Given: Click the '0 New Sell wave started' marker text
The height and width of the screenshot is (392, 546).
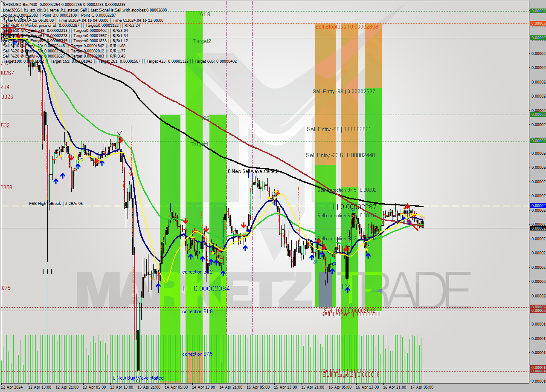Looking at the screenshot, I should (x=252, y=171).
